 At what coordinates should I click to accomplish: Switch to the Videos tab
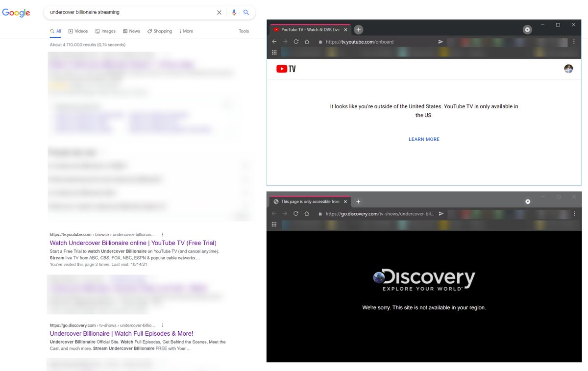(78, 31)
